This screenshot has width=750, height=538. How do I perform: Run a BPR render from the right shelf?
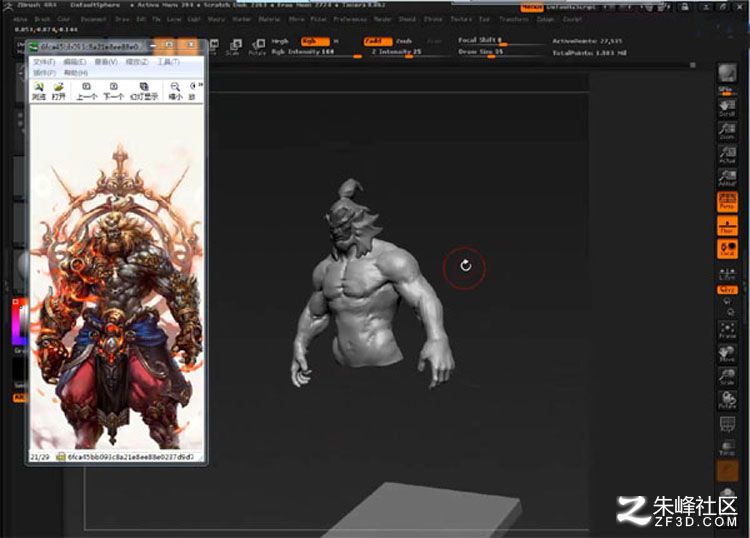click(727, 74)
